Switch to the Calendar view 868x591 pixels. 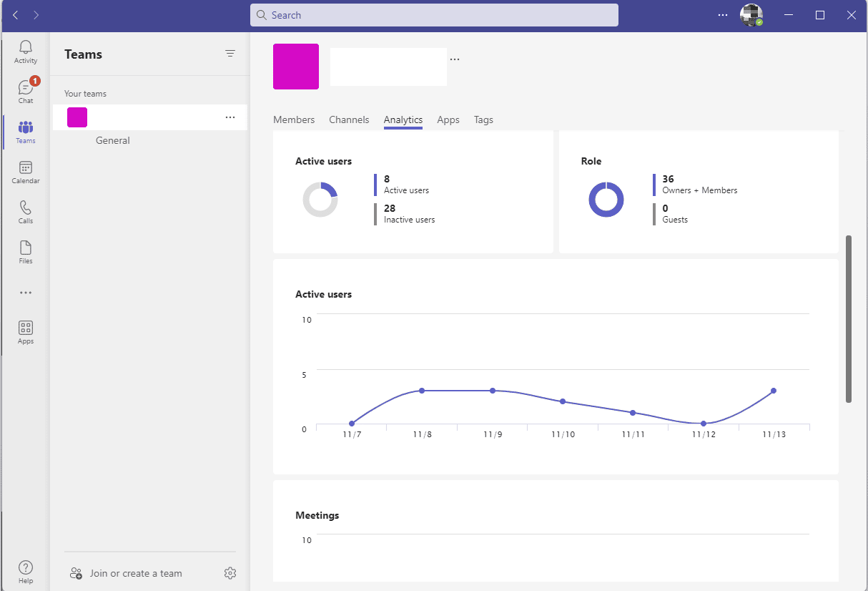point(25,172)
